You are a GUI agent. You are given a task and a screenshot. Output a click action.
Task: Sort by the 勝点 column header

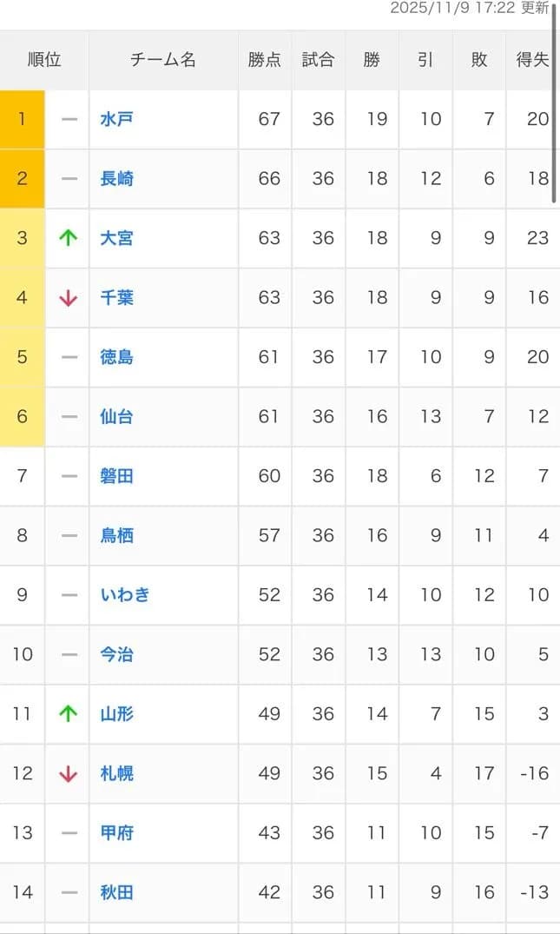coord(265,59)
